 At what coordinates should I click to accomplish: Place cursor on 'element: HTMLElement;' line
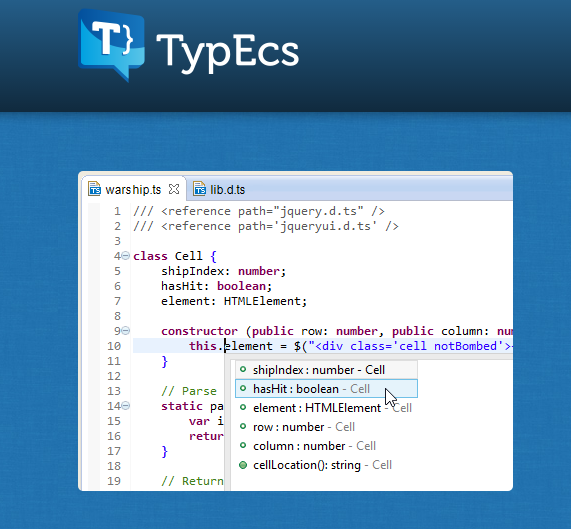234,301
